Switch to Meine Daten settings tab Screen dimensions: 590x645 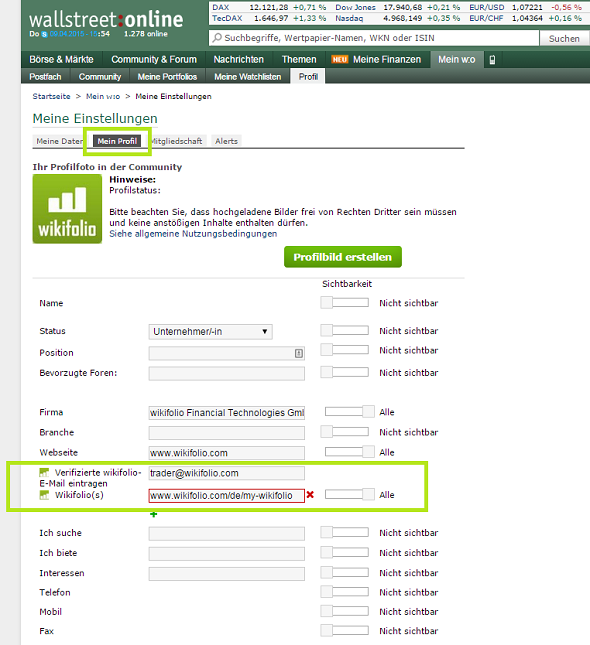(58, 141)
